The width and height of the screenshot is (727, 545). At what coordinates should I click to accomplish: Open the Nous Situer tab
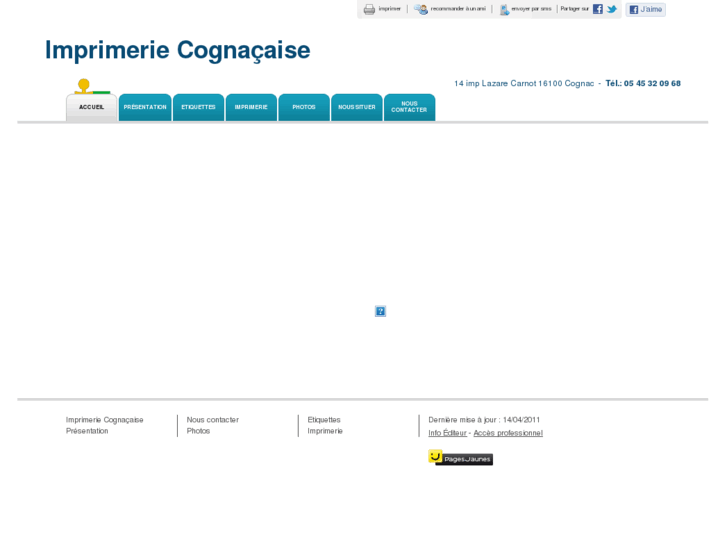tap(357, 107)
